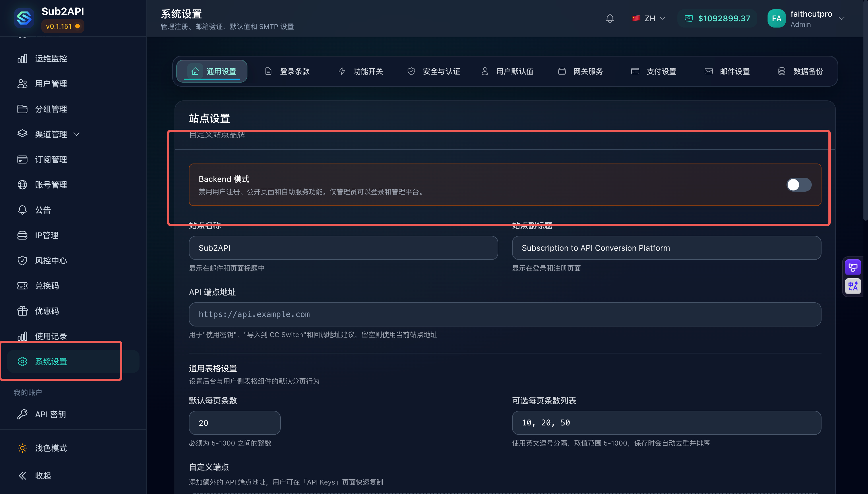Click the promo code gift icon
Screen dimensions: 868x494
click(22, 311)
